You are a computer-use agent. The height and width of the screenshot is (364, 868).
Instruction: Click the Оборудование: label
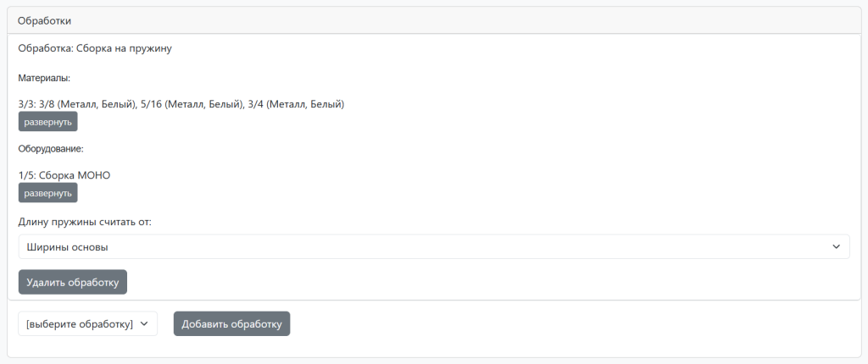coord(51,148)
